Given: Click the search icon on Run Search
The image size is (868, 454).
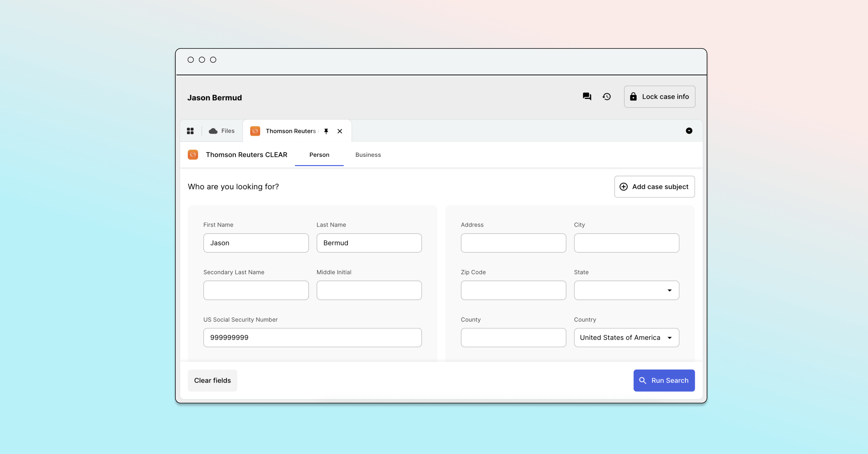Looking at the screenshot, I should pyautogui.click(x=643, y=381).
